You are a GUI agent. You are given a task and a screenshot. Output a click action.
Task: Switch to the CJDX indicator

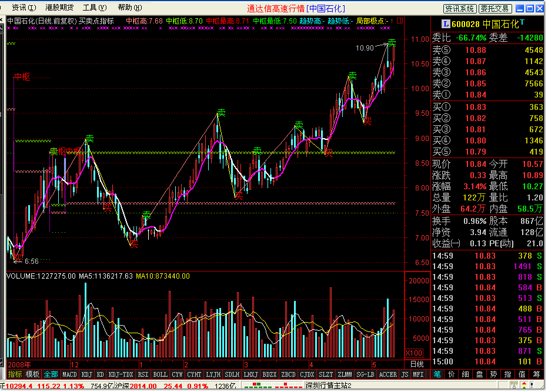(x=307, y=374)
